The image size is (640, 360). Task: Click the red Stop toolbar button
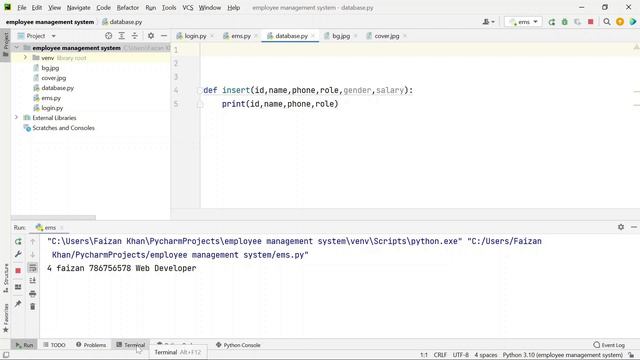pos(591,22)
